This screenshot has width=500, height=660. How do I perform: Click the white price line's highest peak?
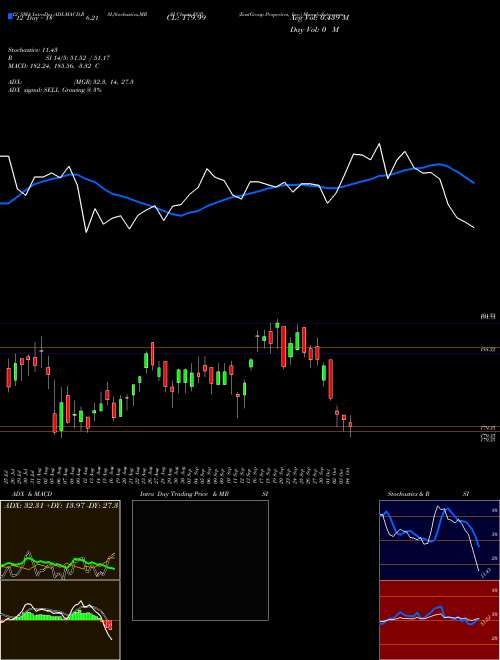pos(380,144)
